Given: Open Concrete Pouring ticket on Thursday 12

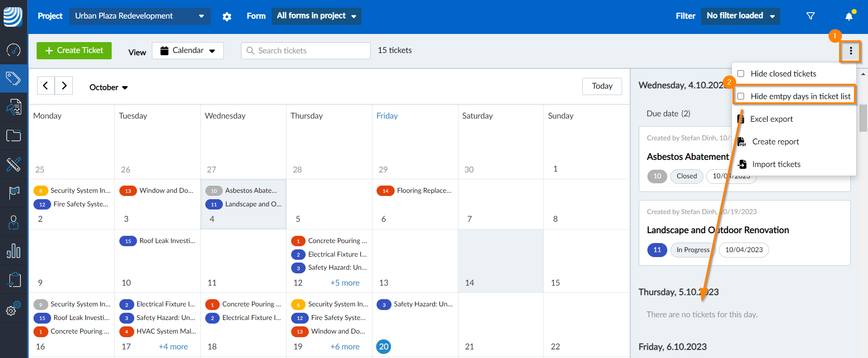Looking at the screenshot, I should coord(329,241).
